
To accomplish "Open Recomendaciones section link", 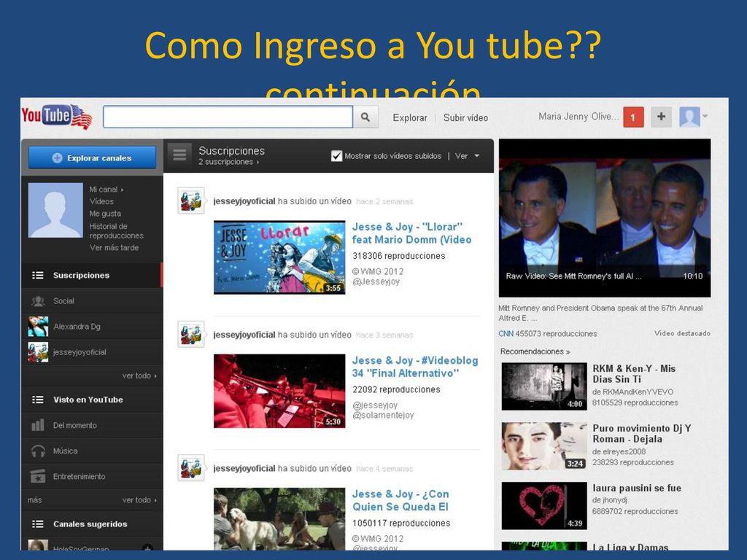I will click(535, 351).
